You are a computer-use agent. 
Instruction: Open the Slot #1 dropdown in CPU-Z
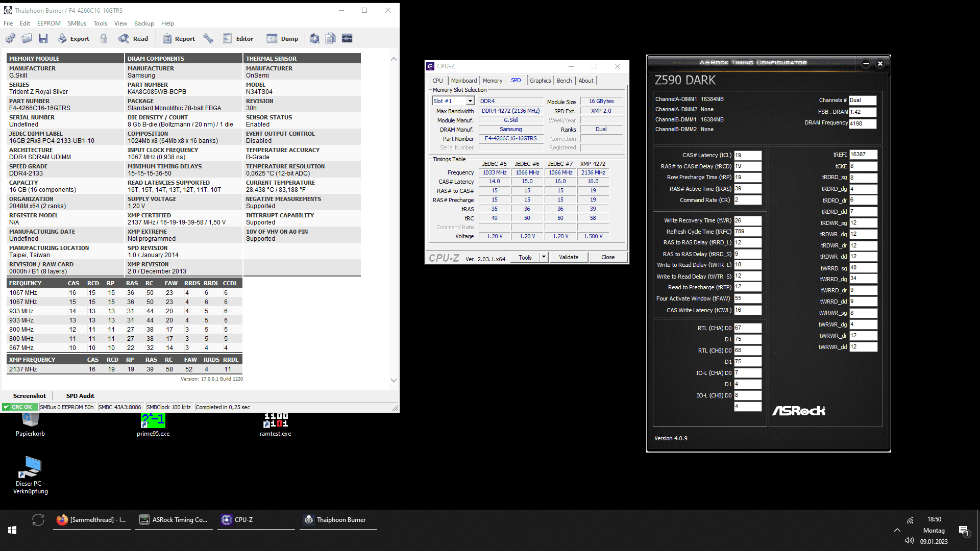(470, 101)
